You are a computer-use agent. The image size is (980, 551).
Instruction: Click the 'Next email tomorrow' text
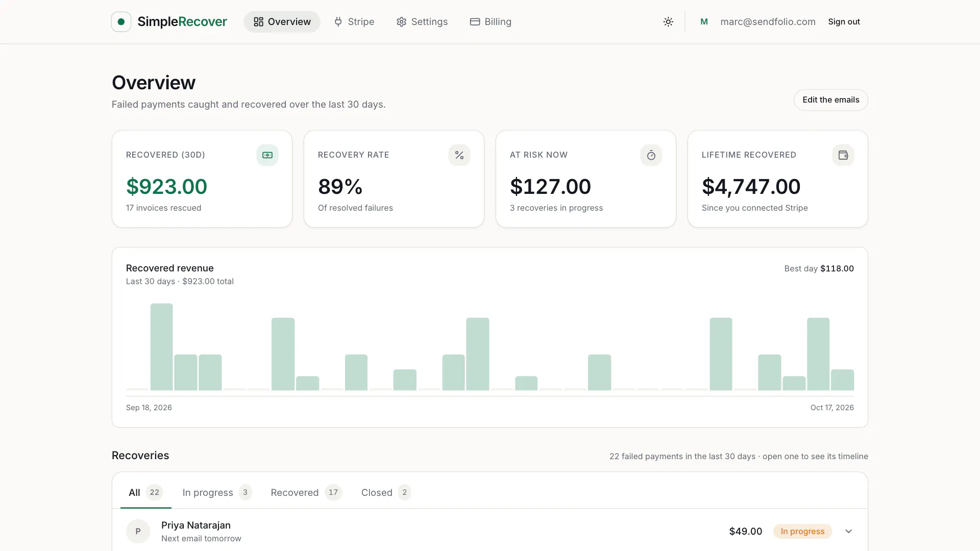pos(201,539)
